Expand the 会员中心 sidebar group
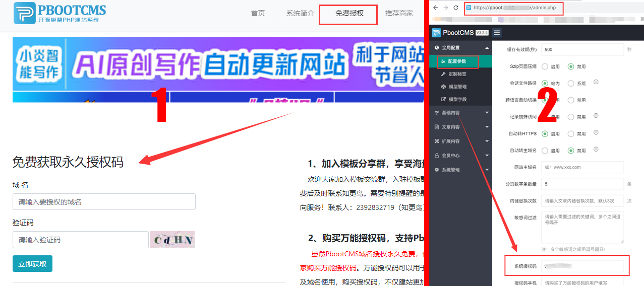Viewport: 644px width, 286px height. 460,156
